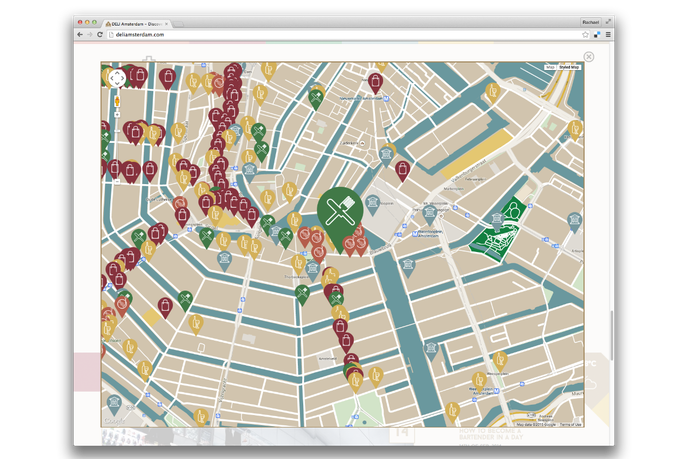Click the green restaurant marker near the map top
Viewport: 688px width, 459px height.
coord(316,97)
